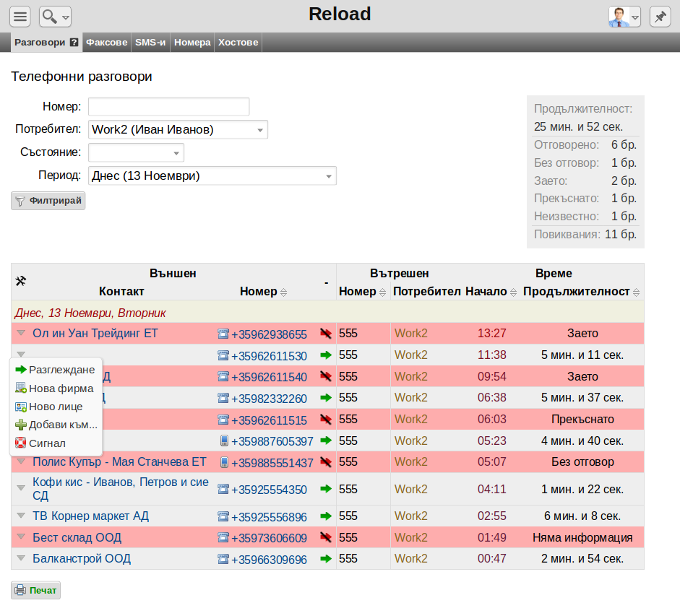Image resolution: width=680 pixels, height=616 pixels.
Task: Click missed-call icon in 09:54 row
Action: (326, 376)
